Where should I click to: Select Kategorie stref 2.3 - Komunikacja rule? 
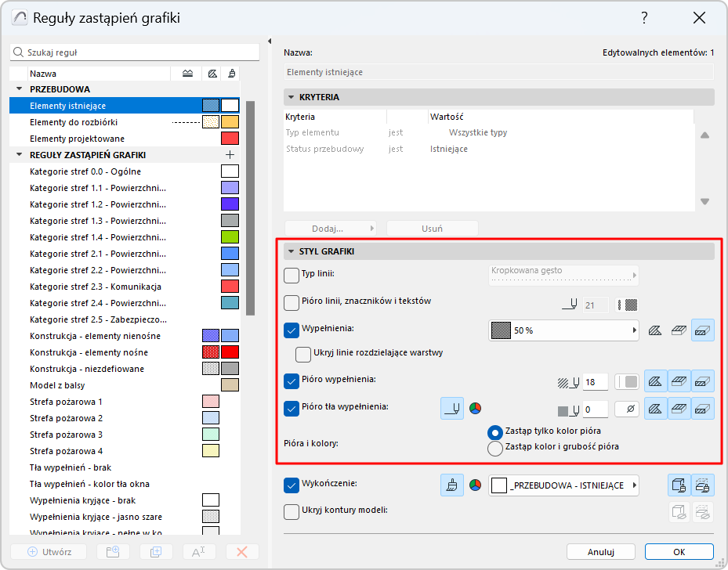click(125, 287)
